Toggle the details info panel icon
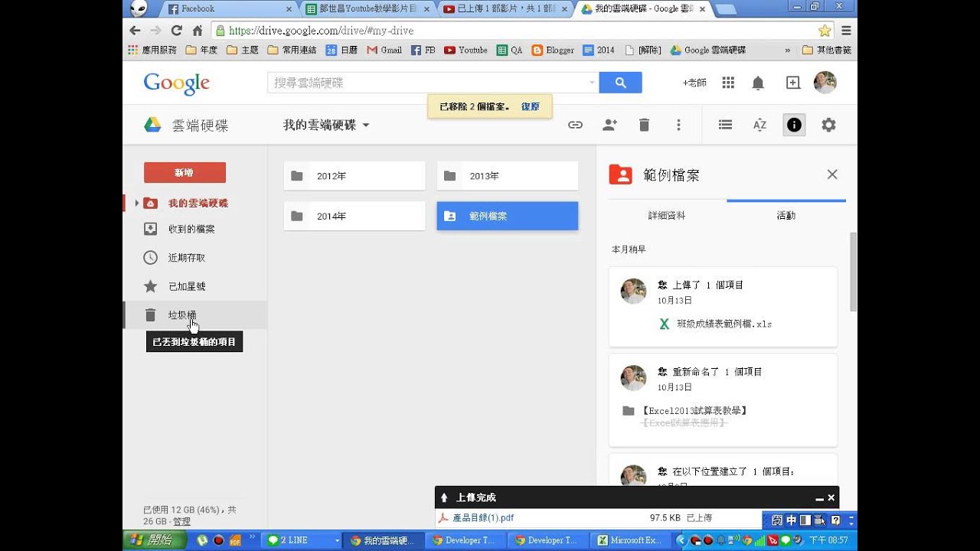980x551 pixels. (x=794, y=125)
